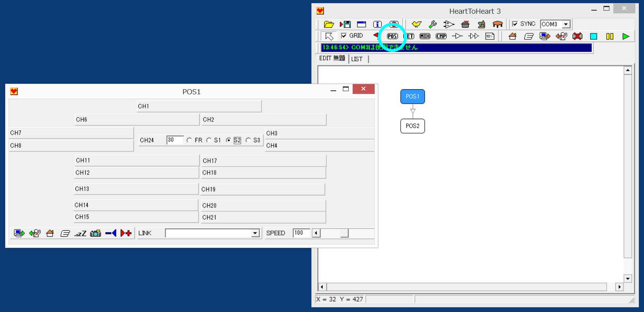
Task: Click the blue minus arrow icon
Action: pos(110,233)
